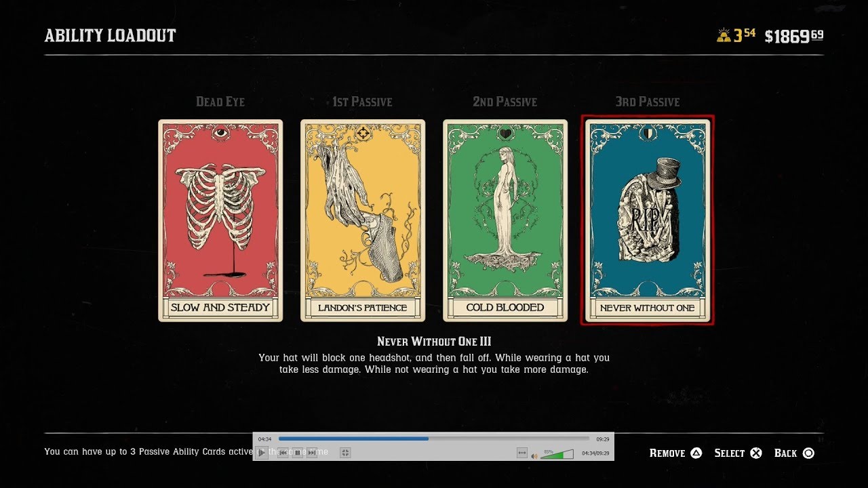The width and height of the screenshot is (868, 488).
Task: Click the shield icon atop the blue card
Action: pyautogui.click(x=648, y=134)
